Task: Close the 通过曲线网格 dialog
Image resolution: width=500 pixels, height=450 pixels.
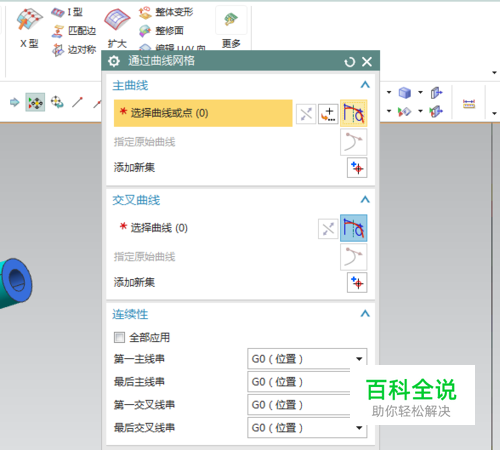Action: [x=367, y=62]
